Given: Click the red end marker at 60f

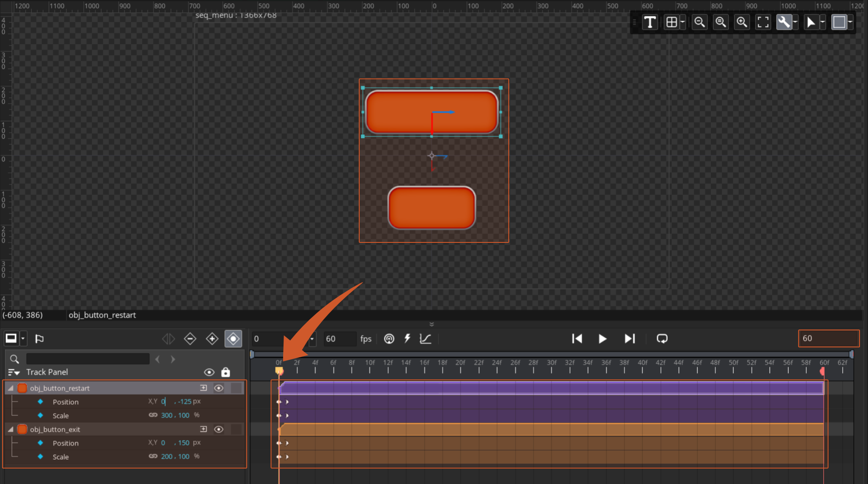Looking at the screenshot, I should point(822,371).
